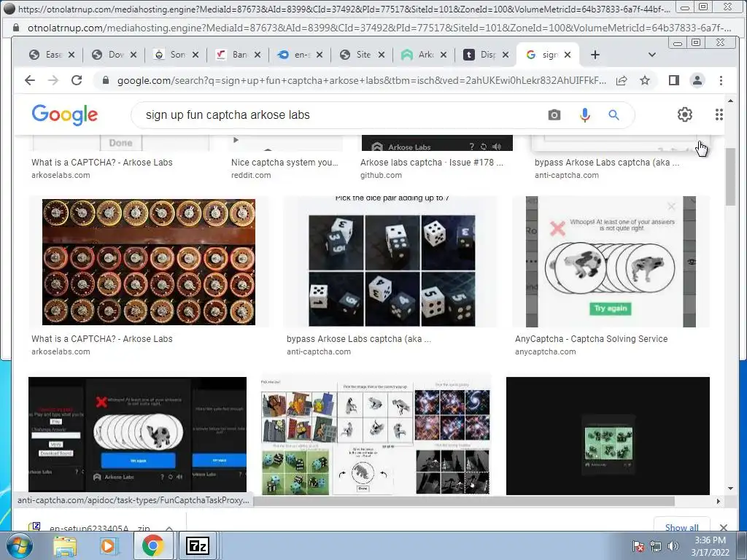Open the dice pair captcha thumbnail
The image size is (747, 560).
point(392,262)
